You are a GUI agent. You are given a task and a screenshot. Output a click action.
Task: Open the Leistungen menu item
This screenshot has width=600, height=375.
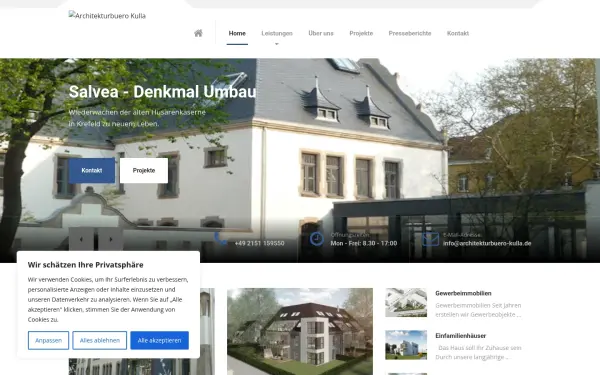277,33
